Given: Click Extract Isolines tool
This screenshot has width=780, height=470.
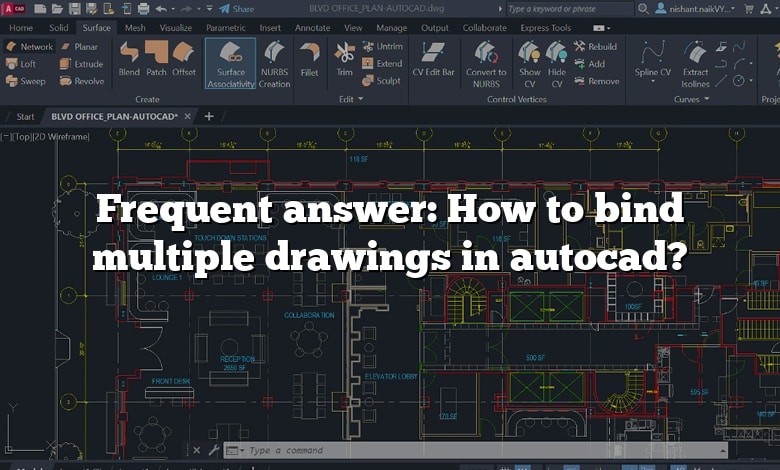Looking at the screenshot, I should (x=695, y=64).
